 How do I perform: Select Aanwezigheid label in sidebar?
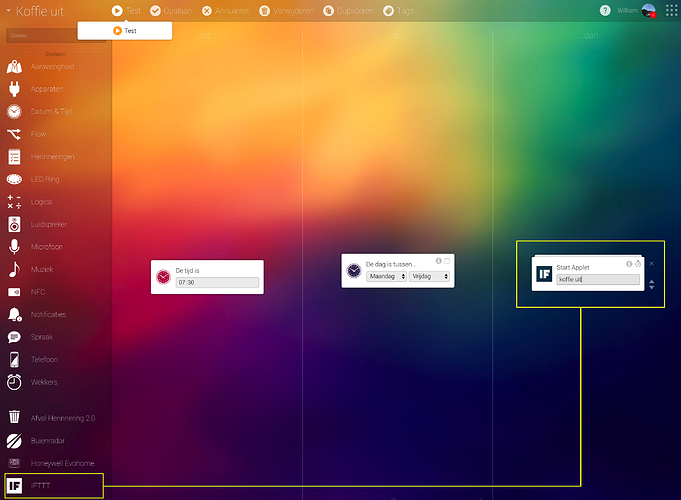tap(52, 66)
